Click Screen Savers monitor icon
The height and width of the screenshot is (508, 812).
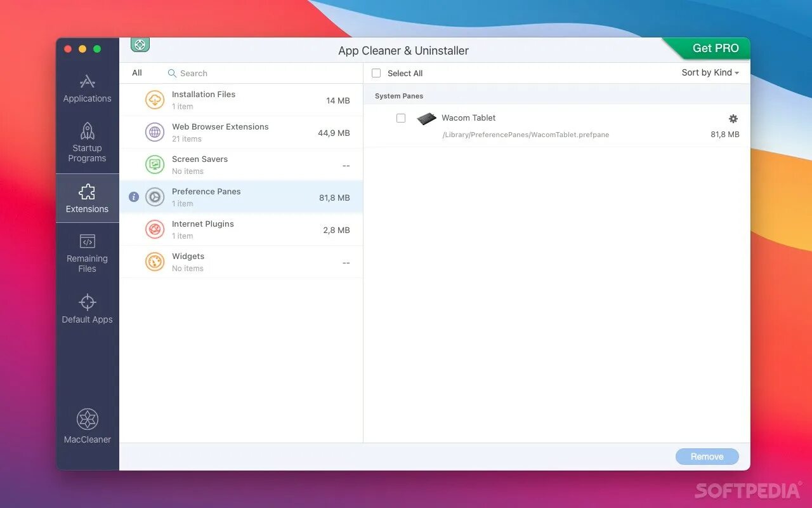[x=155, y=164]
